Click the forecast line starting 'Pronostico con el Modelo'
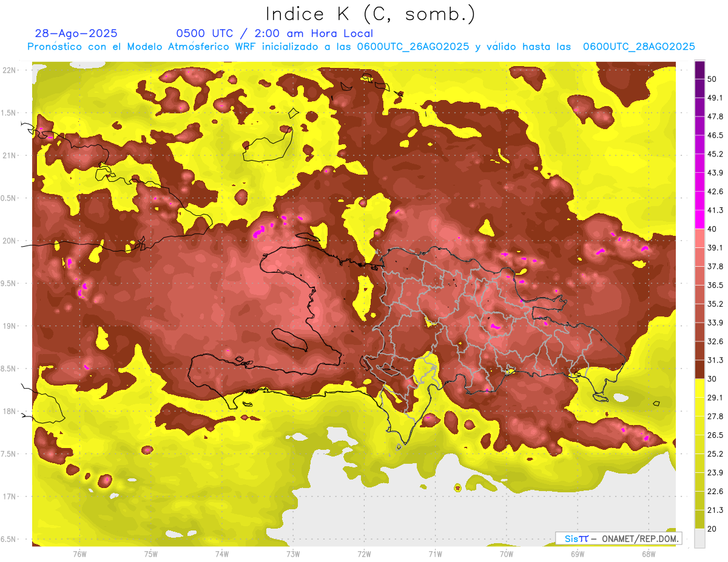Viewport: 728px width, 562px height. click(x=361, y=47)
